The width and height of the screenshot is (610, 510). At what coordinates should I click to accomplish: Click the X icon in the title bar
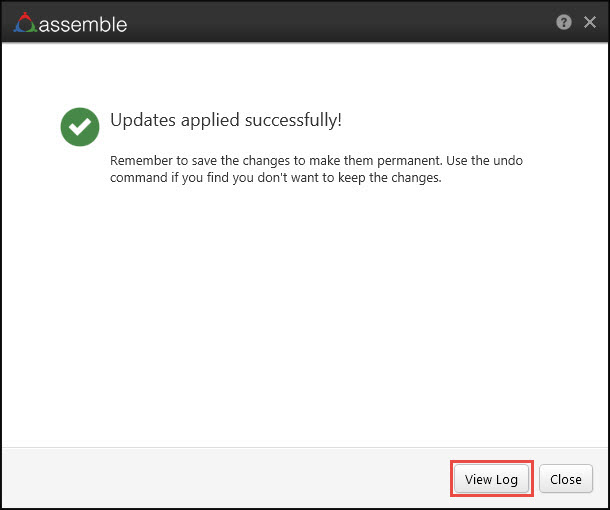pos(589,22)
